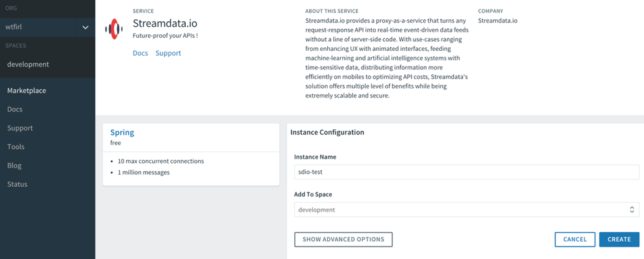Click the Instance Configuration heading
This screenshot has height=259, width=644.
(327, 133)
